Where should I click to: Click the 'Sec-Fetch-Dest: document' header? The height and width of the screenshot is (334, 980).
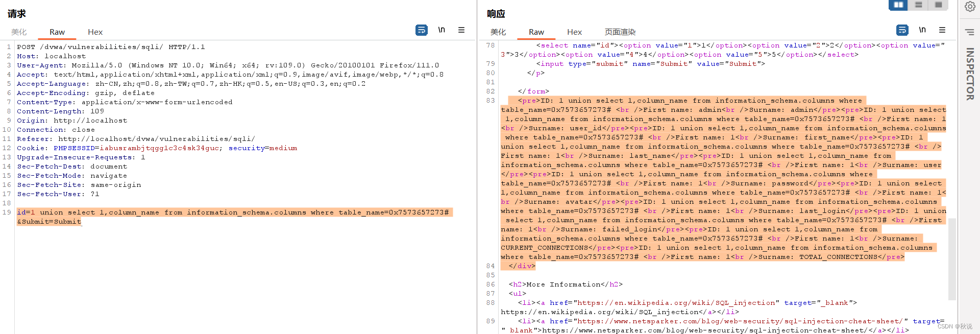coord(72,166)
